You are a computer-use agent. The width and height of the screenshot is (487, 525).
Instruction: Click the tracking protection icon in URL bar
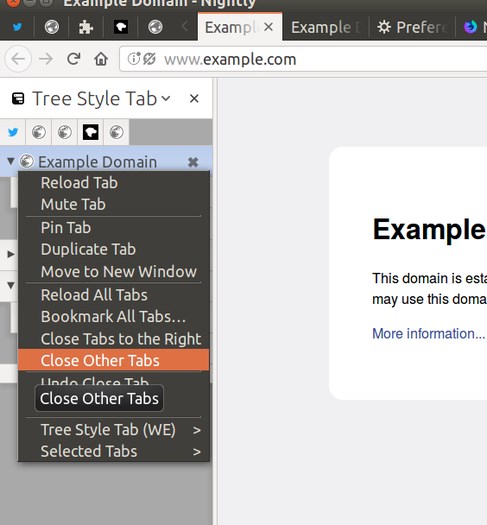149,59
